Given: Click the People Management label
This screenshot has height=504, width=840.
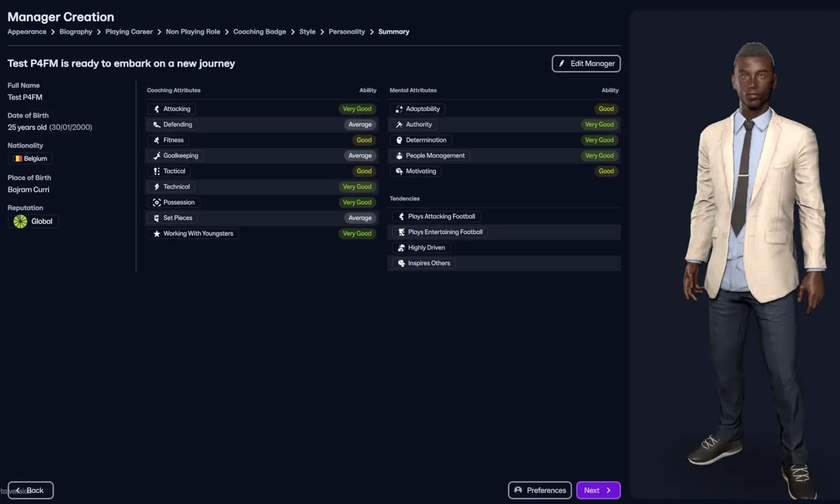Looking at the screenshot, I should [x=435, y=156].
